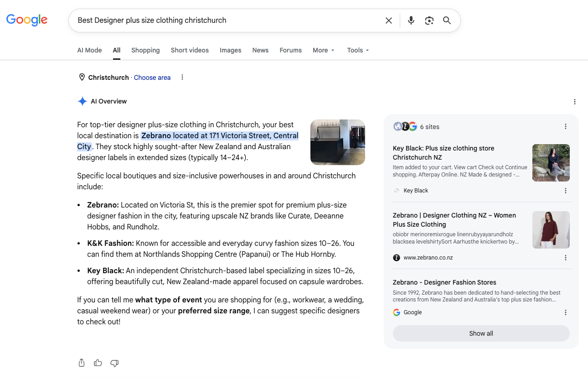The image size is (588, 379).
Task: Click bold 'preferred size range' text
Action: coord(214,311)
